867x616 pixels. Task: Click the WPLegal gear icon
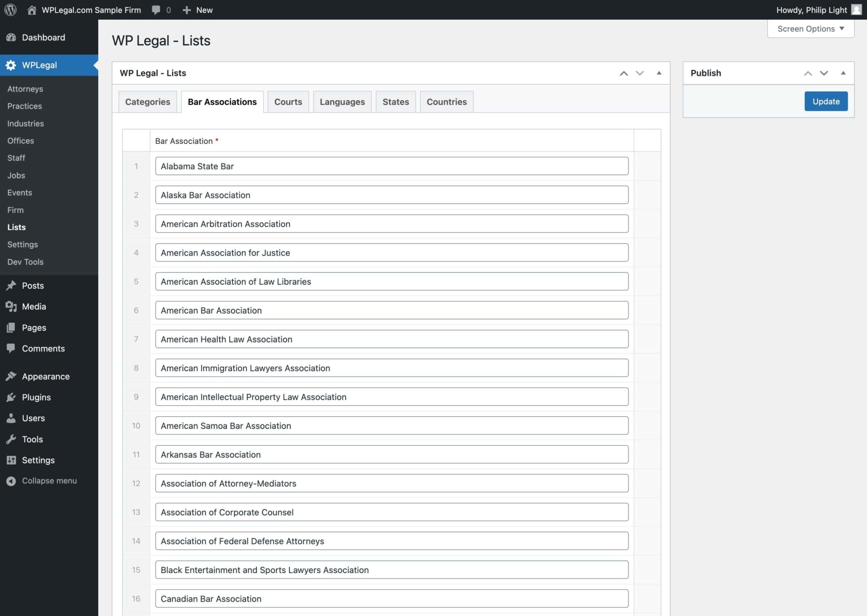[x=11, y=65]
